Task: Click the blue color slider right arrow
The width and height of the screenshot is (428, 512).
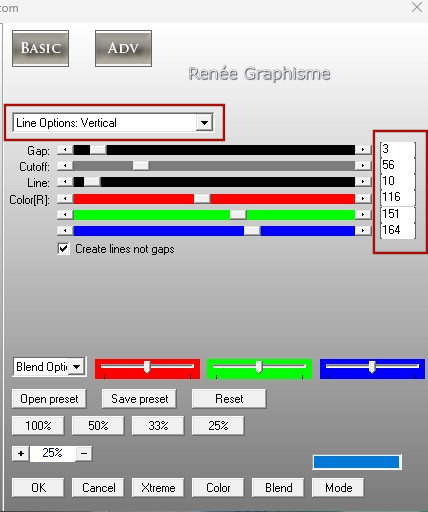Action: tap(363, 230)
